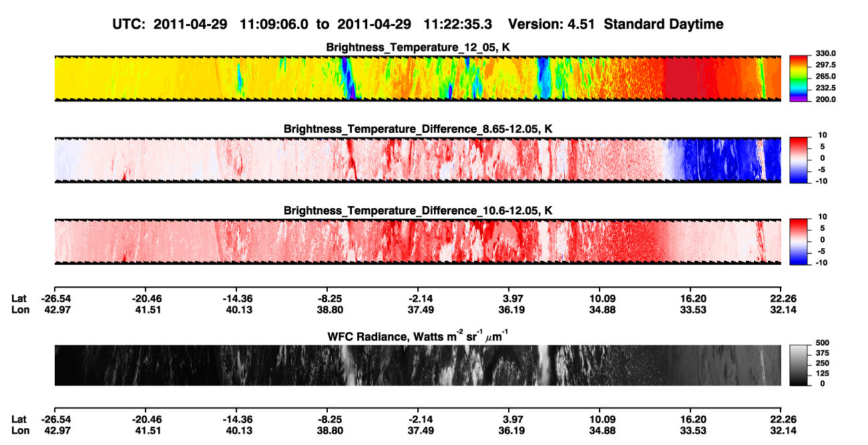
Task: Click latitude -26.54 on the bottom axis
Action: [x=56, y=419]
